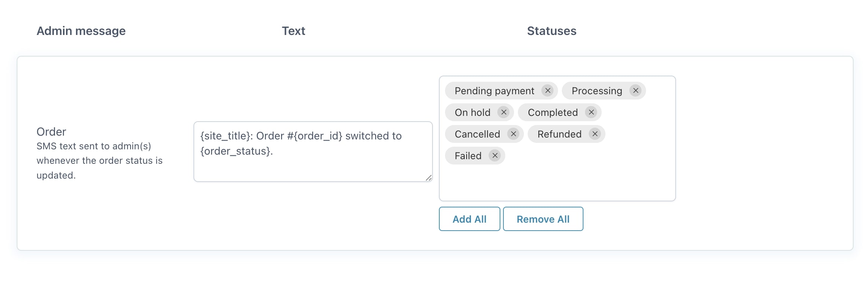Screen dimensions: 868x288
Task: Remove the On hold status tag
Action: [x=503, y=112]
